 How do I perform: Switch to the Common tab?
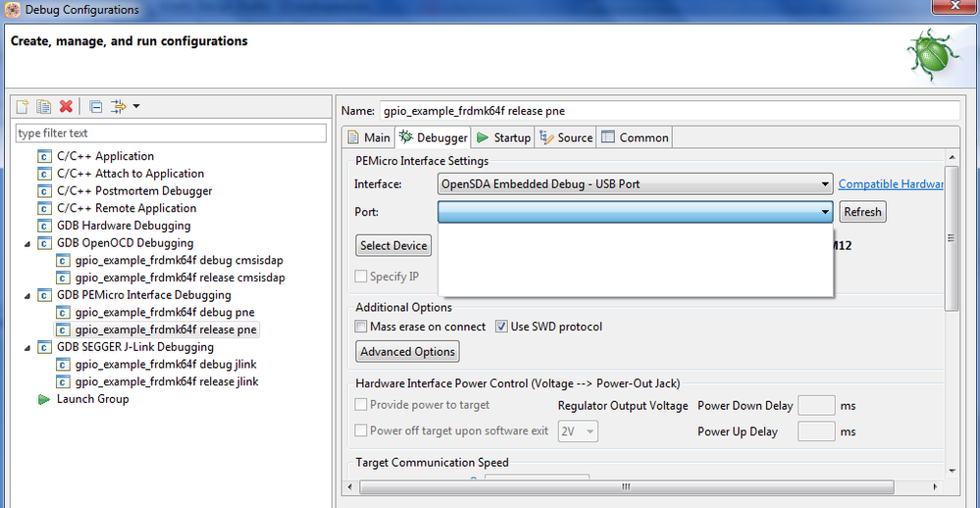(635, 137)
